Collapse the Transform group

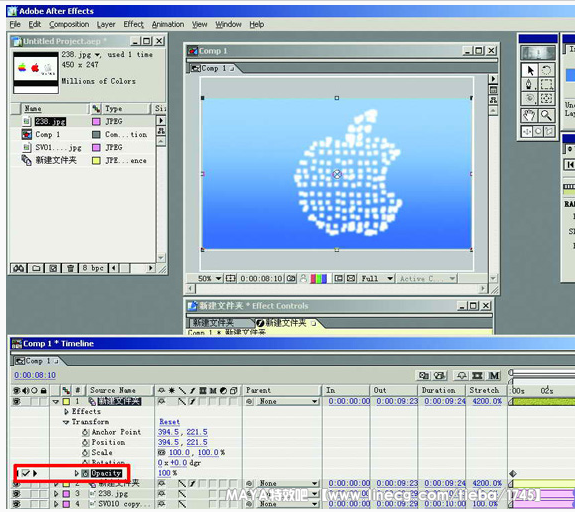pyautogui.click(x=66, y=422)
